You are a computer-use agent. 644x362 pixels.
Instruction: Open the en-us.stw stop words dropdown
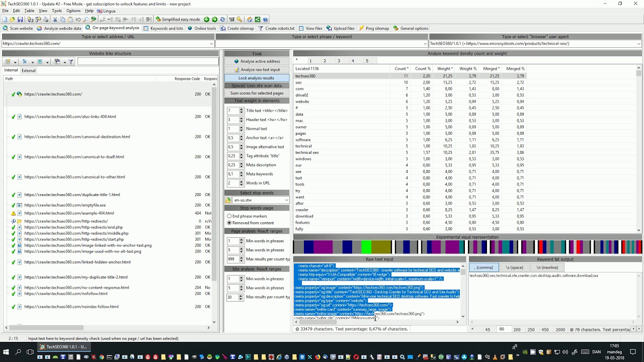point(286,200)
